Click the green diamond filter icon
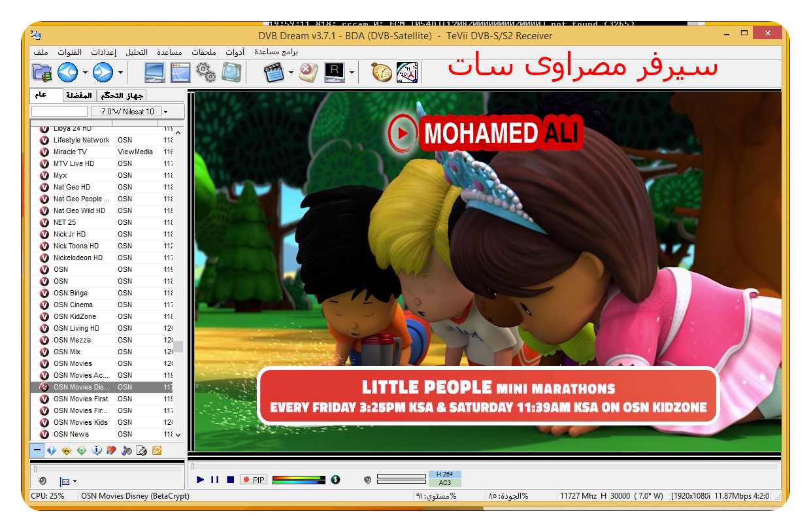The height and width of the screenshot is (532, 811). (x=82, y=450)
